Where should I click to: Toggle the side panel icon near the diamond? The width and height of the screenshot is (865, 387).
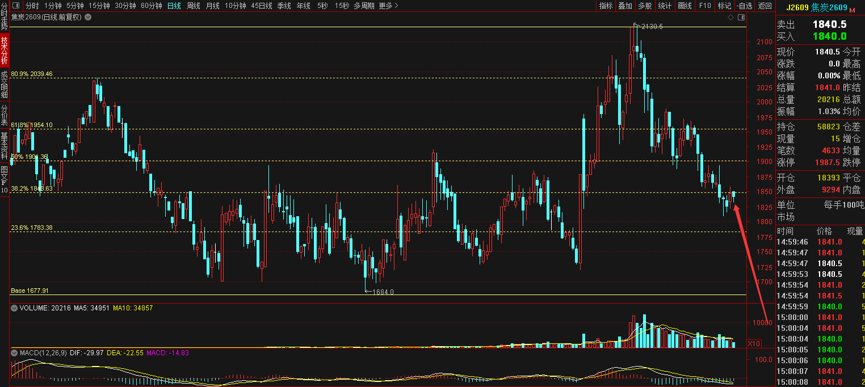[741, 17]
